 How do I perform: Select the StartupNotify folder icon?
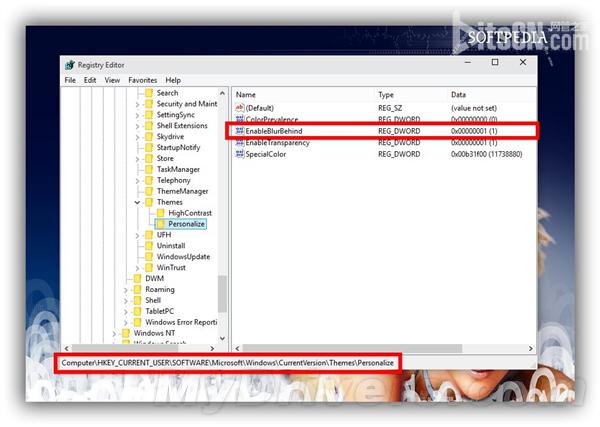[149, 147]
